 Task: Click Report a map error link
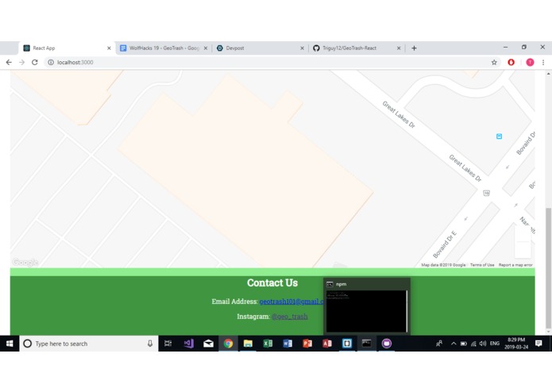point(515,265)
